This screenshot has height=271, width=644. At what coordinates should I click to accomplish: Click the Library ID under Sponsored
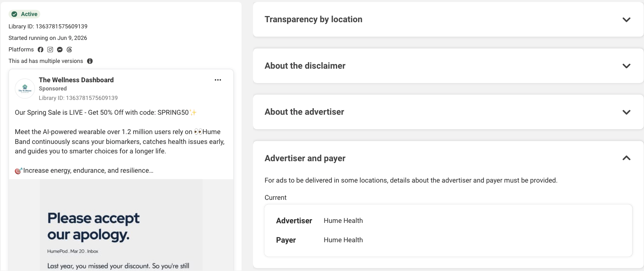[x=78, y=98]
